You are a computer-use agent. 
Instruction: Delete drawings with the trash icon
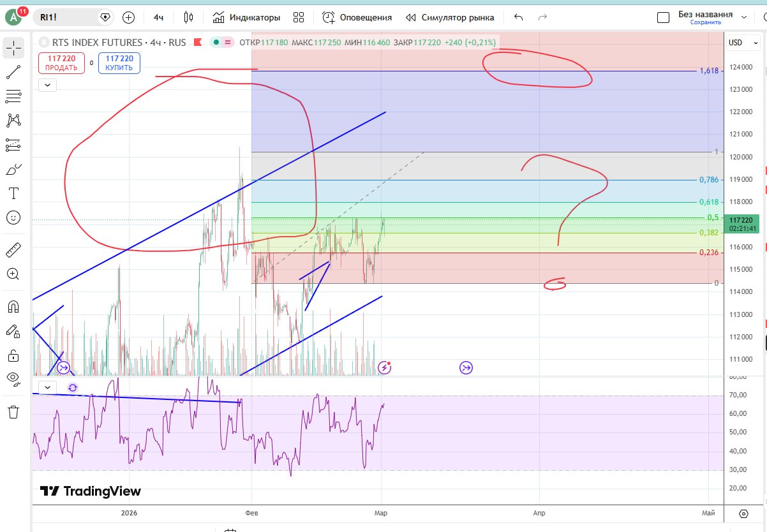(13, 411)
